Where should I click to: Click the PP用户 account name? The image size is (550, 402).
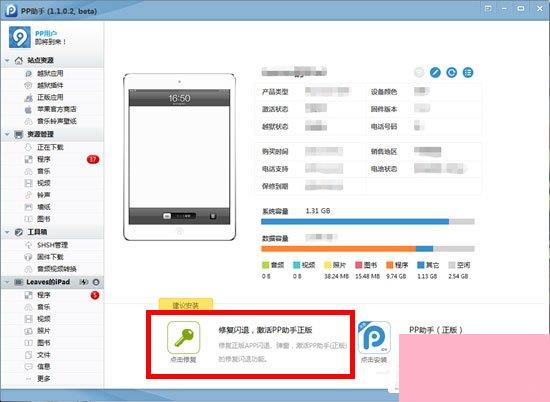(46, 34)
